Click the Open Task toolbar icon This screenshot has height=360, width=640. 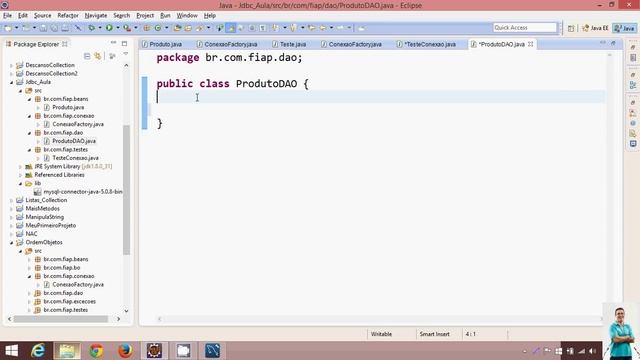tap(188, 28)
